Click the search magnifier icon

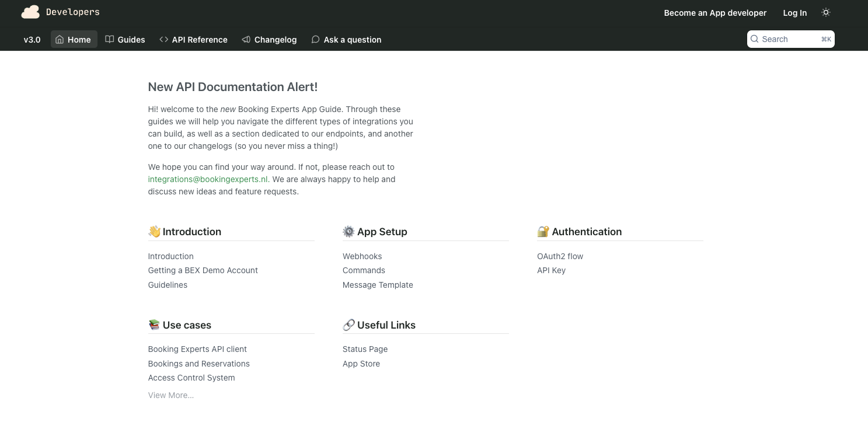(x=755, y=39)
